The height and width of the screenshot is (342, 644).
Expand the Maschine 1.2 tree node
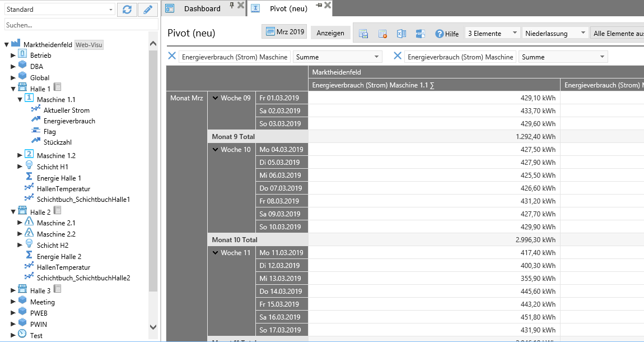(x=20, y=155)
